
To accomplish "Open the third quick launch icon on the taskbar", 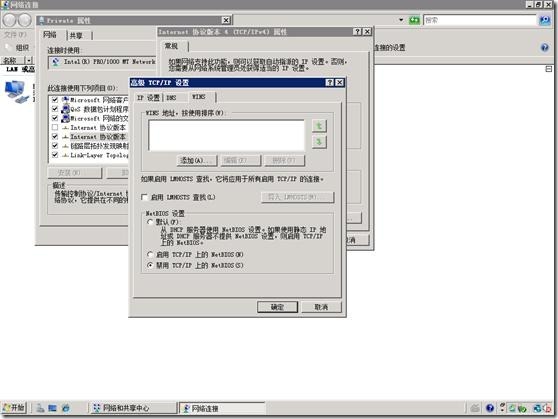I will coord(65,408).
